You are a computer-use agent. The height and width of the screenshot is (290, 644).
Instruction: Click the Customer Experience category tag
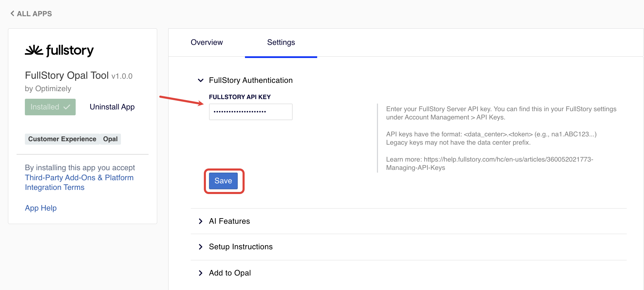click(x=62, y=139)
